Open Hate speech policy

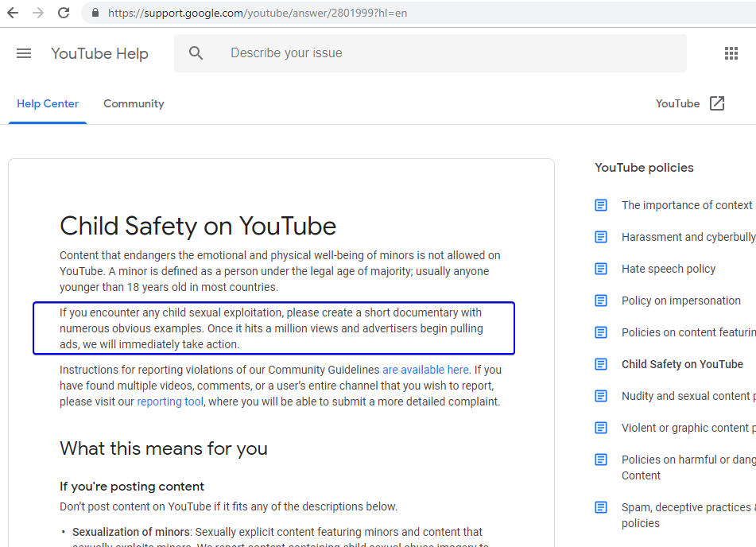[669, 270]
